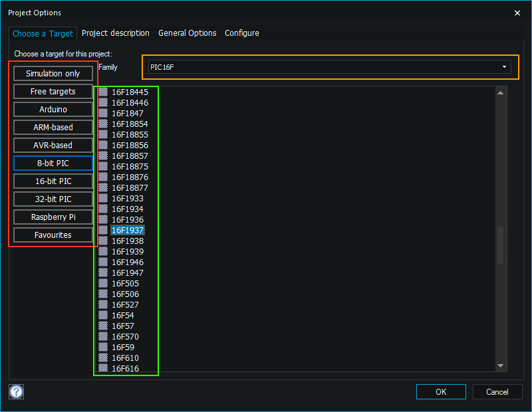Select the 16F1847 device name
532x412 pixels.
(x=128, y=113)
